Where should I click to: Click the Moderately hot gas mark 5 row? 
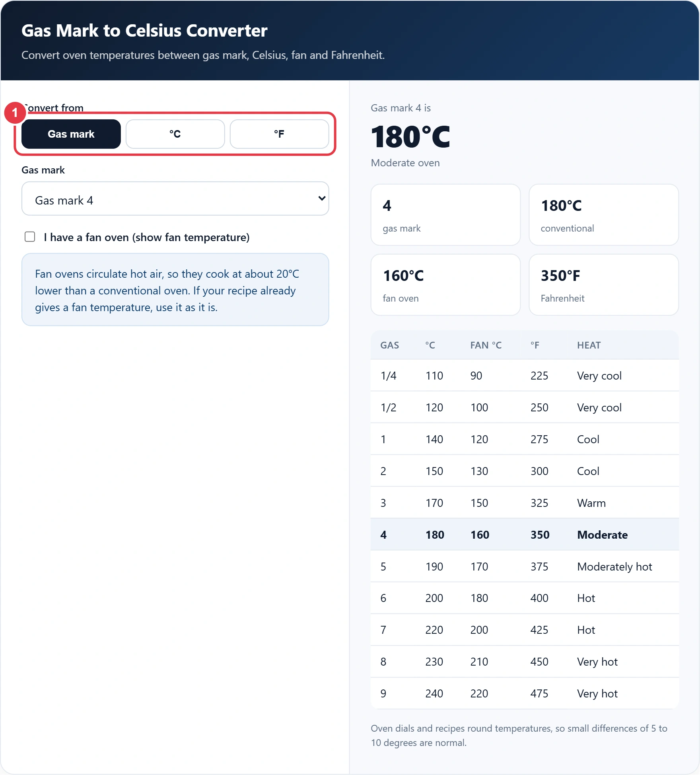(x=525, y=567)
